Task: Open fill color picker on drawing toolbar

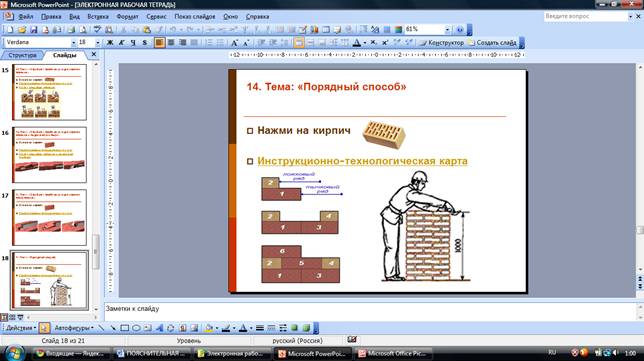Action: [209, 328]
